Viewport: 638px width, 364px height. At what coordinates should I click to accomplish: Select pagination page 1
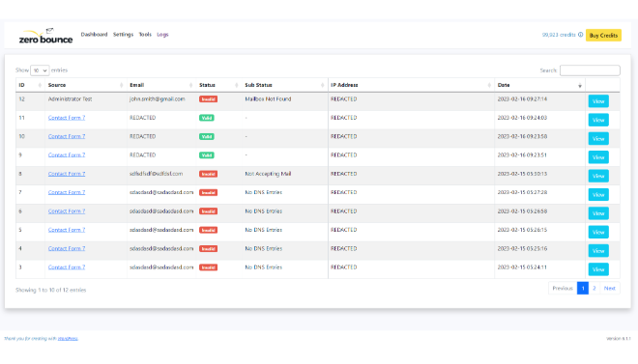coord(583,288)
